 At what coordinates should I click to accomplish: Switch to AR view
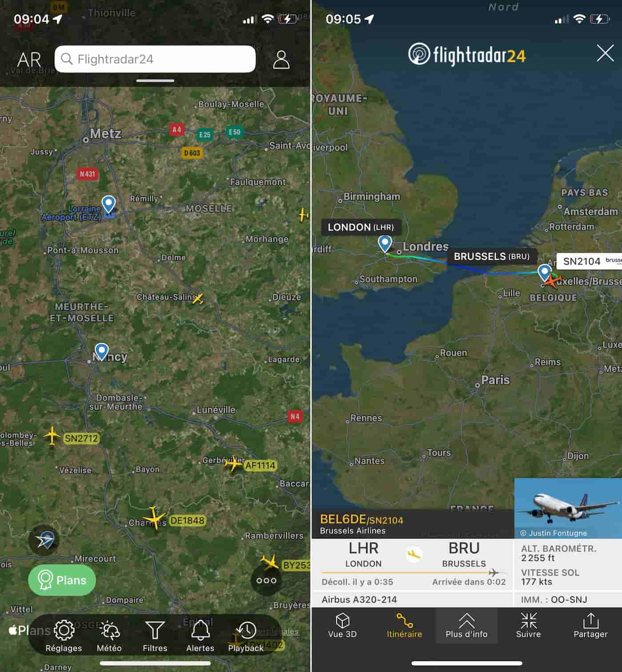coord(29,60)
